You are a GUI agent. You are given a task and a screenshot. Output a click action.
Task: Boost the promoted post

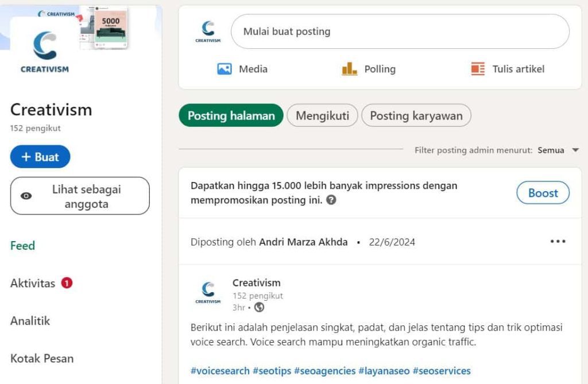click(542, 193)
